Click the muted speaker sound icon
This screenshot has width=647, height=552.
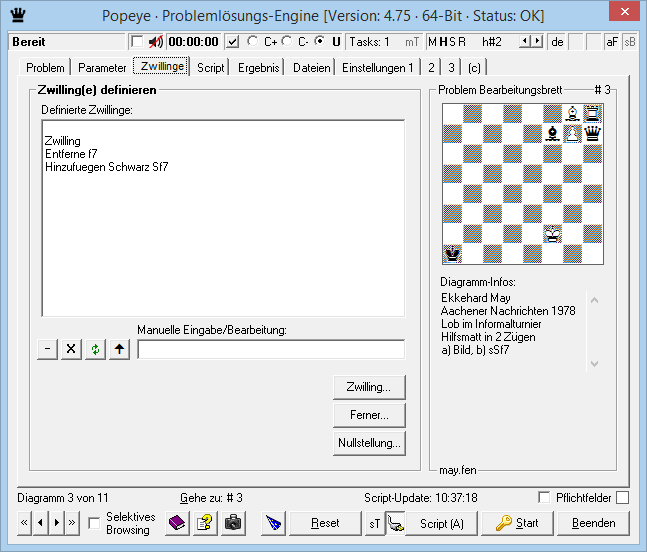[x=156, y=42]
